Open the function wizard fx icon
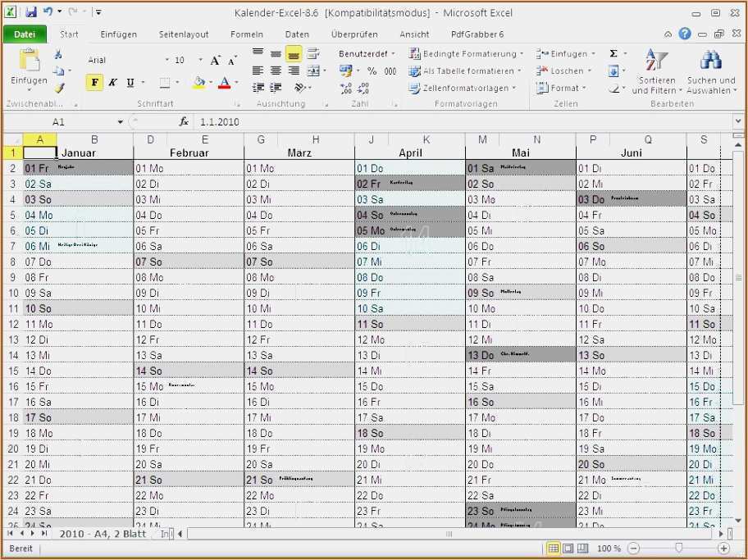The height and width of the screenshot is (560, 748). (x=184, y=122)
